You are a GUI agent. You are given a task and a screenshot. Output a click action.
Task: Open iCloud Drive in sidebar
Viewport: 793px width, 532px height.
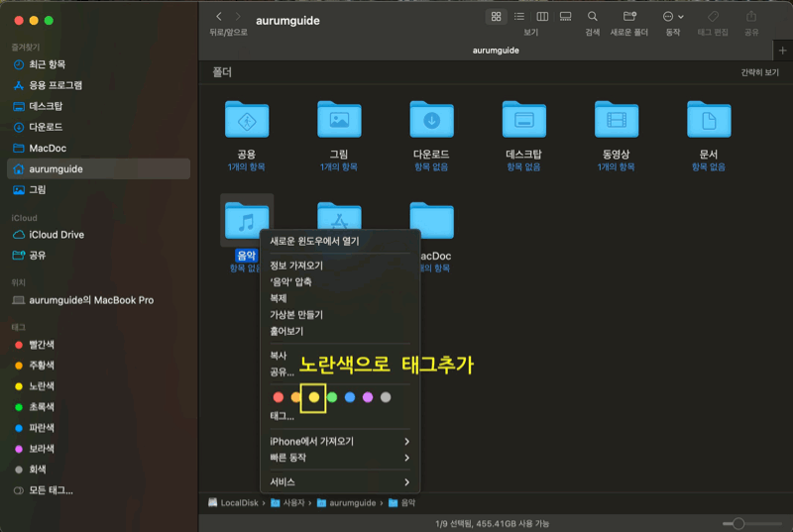98,235
